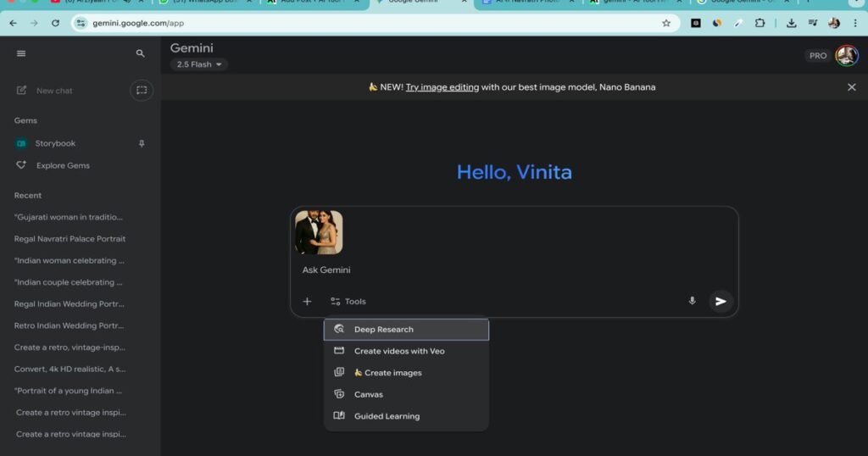
Task: Bookmark this page with star icon
Action: tap(666, 23)
